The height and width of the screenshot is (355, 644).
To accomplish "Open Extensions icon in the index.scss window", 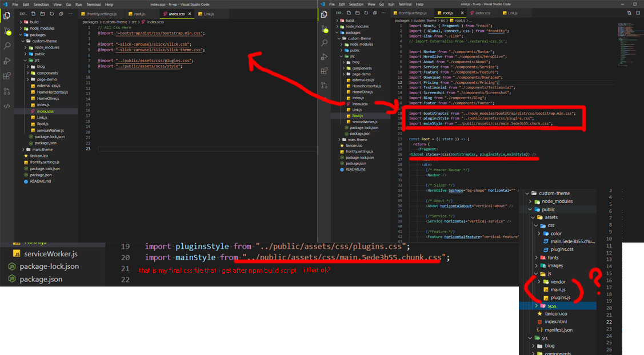I will click(x=7, y=75).
